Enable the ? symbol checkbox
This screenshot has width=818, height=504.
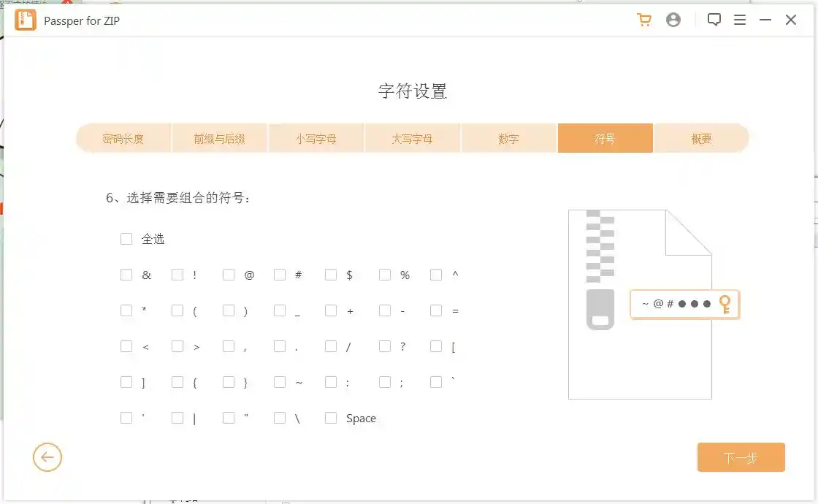pyautogui.click(x=385, y=346)
